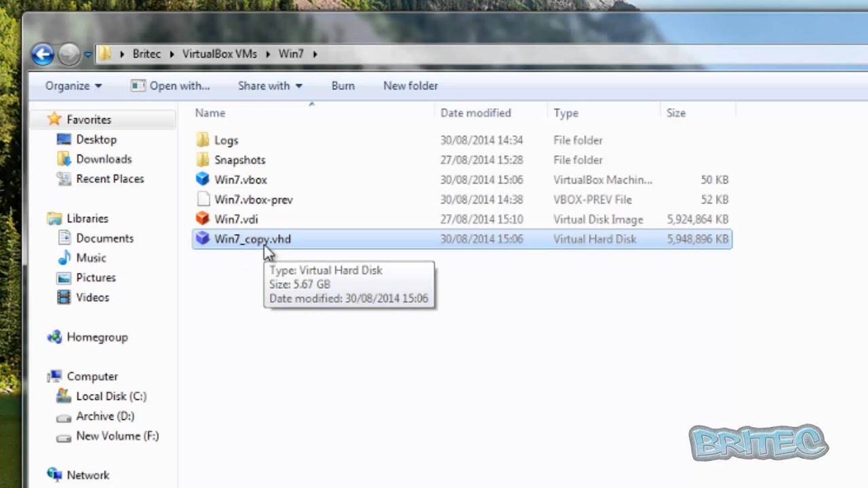The image size is (868, 488).
Task: Click the Forward navigation arrow
Action: (68, 54)
